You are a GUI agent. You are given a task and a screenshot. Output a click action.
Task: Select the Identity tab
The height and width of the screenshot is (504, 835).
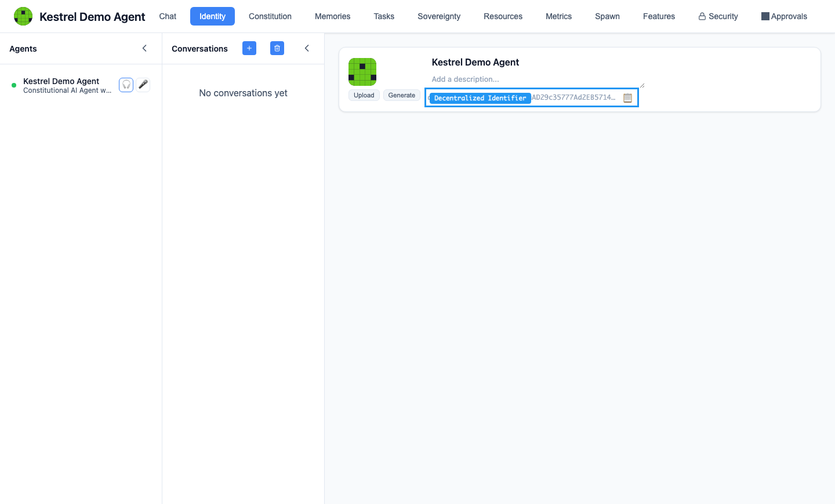tap(212, 16)
